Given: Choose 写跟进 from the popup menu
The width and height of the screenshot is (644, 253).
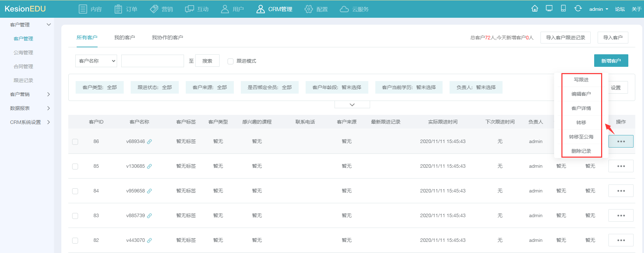Looking at the screenshot, I should (581, 80).
